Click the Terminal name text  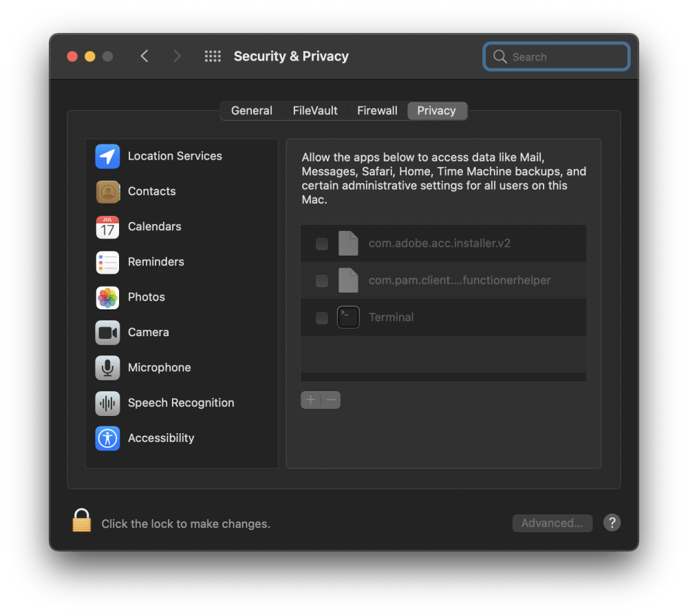pos(391,318)
